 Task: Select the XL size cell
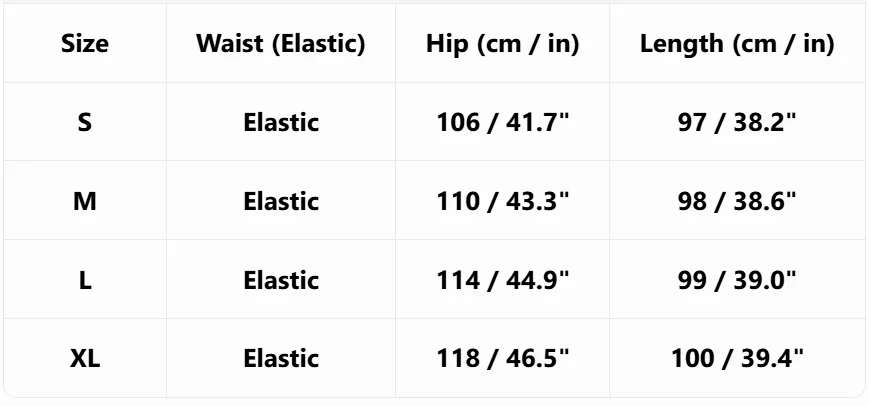pos(85,359)
